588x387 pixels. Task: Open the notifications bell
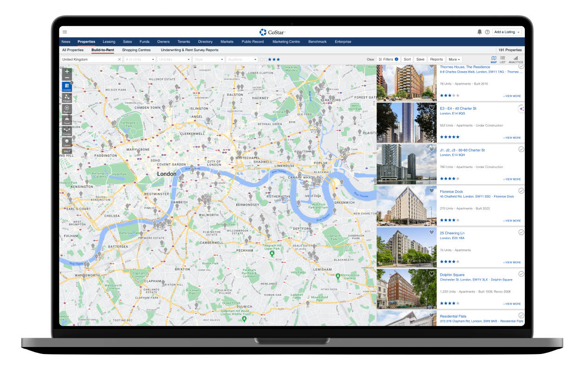pos(480,32)
